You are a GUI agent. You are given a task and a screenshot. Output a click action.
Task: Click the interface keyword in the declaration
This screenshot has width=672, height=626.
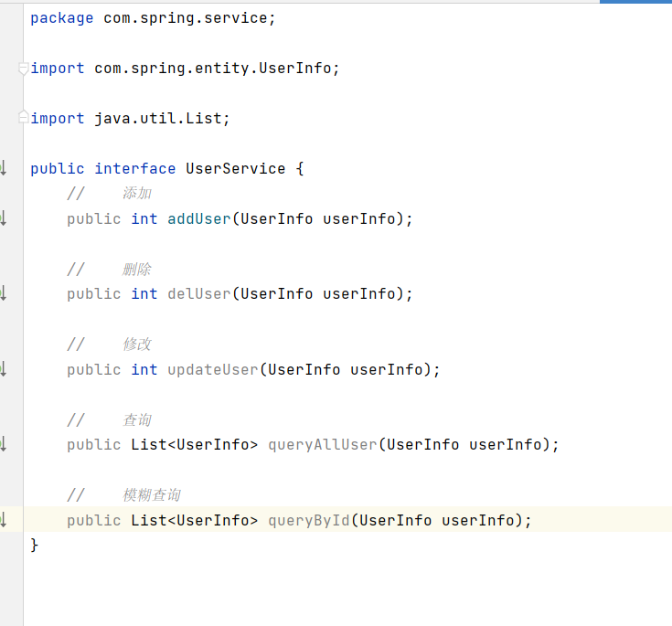point(135,168)
